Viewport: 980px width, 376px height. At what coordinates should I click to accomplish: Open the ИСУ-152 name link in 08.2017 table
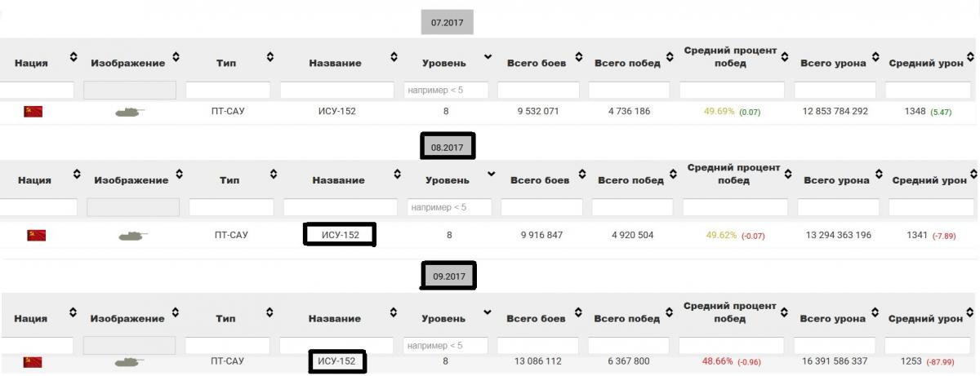coord(340,236)
